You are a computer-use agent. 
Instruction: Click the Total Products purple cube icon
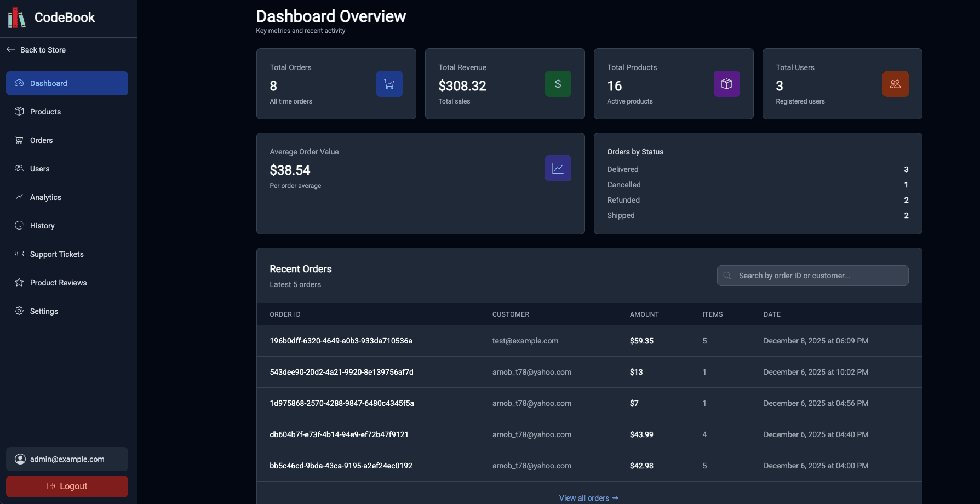click(x=726, y=84)
